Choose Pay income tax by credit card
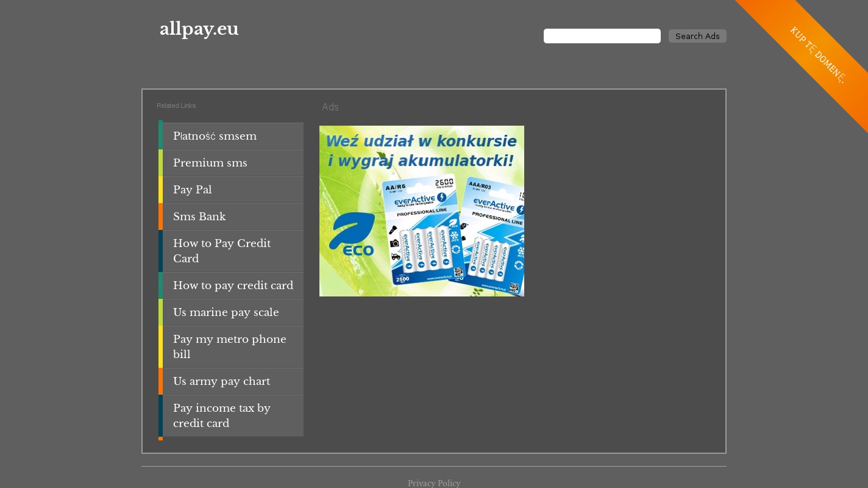 [x=221, y=415]
